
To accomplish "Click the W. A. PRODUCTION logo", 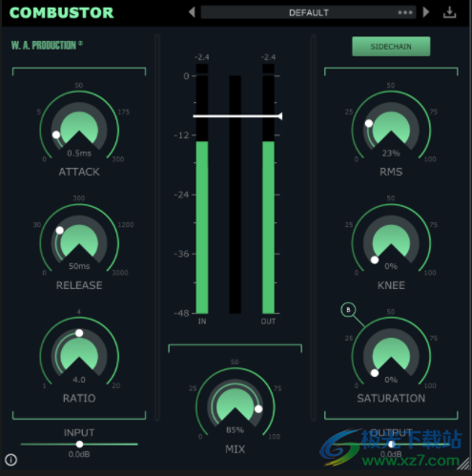I will [x=47, y=45].
